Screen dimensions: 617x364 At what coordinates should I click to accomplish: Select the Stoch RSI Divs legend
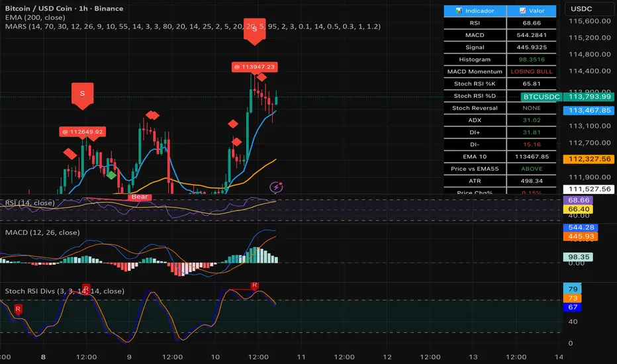(64, 291)
